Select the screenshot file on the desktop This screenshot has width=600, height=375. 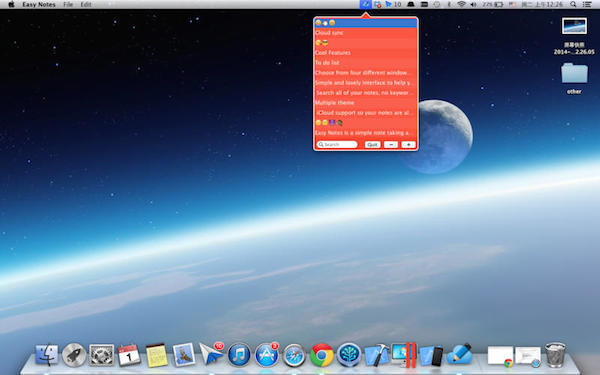(x=574, y=26)
